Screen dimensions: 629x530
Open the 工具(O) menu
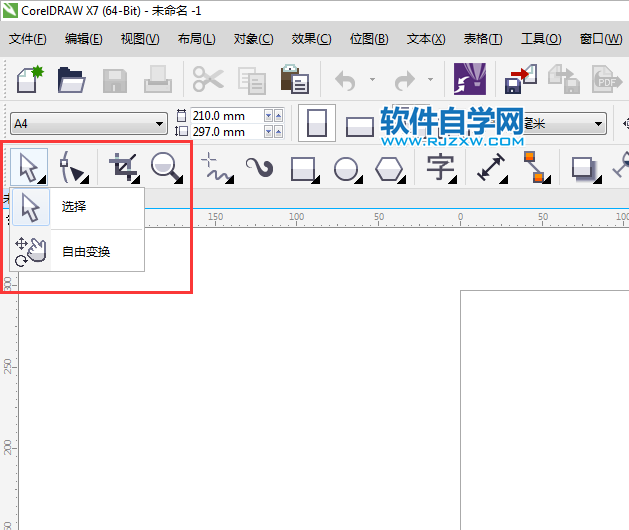(x=541, y=39)
